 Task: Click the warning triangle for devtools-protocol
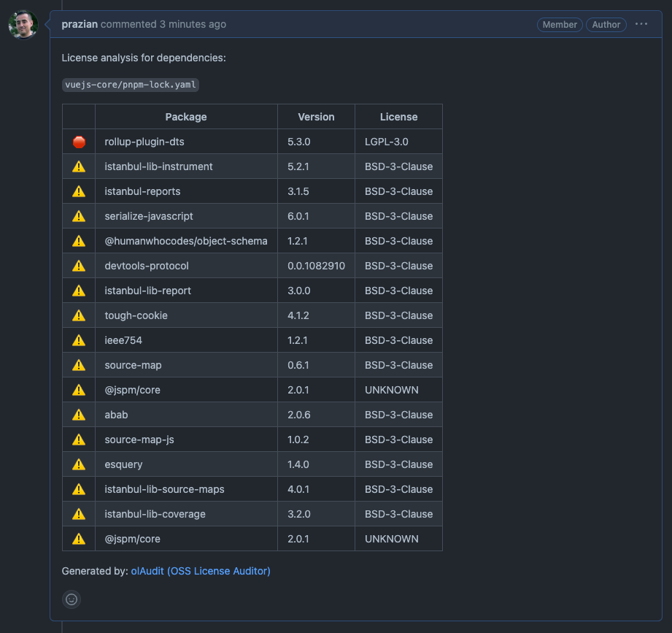tap(78, 266)
